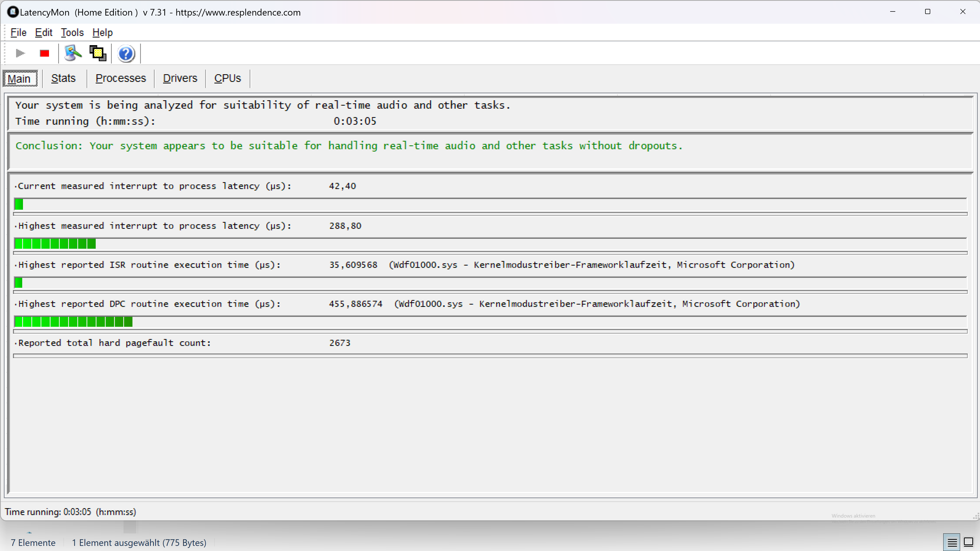980x551 pixels.
Task: Click the green Conclusion text line
Action: click(x=349, y=146)
